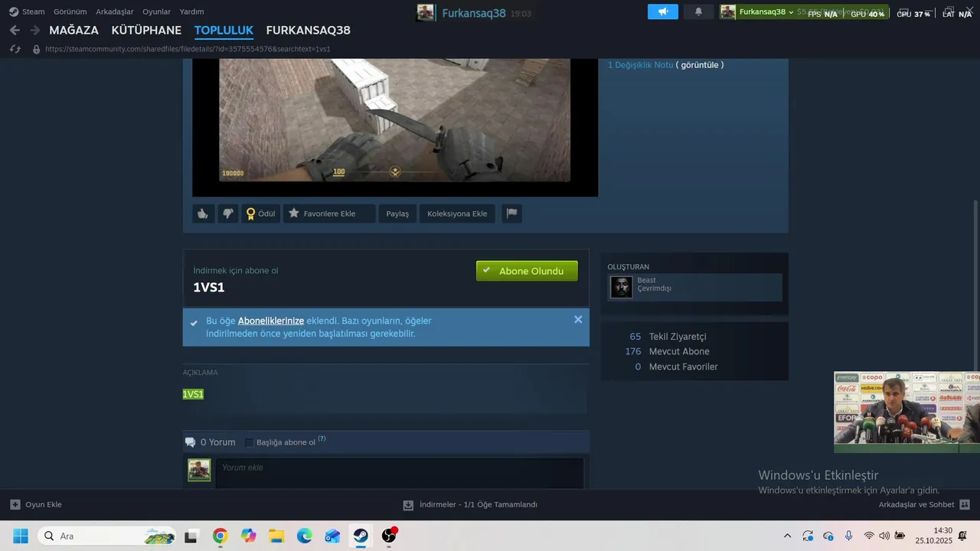This screenshot has width=980, height=551.
Task: Open the Wi-Fi network tray icon
Action: tap(869, 536)
